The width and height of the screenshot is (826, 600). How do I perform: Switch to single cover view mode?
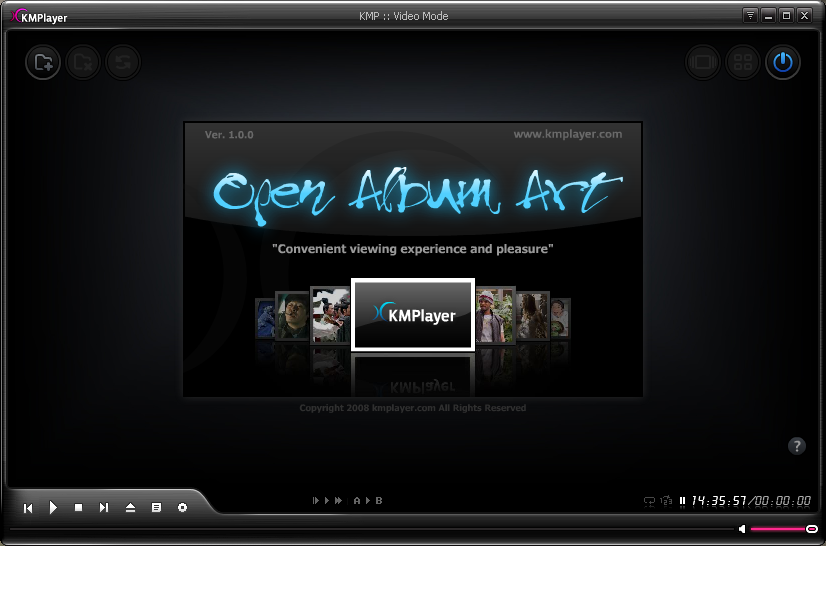[x=703, y=62]
